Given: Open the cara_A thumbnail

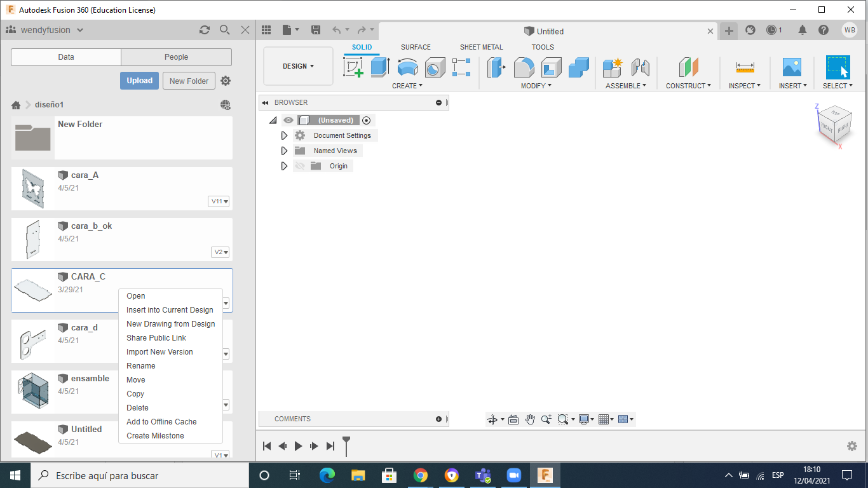Looking at the screenshot, I should 33,189.
